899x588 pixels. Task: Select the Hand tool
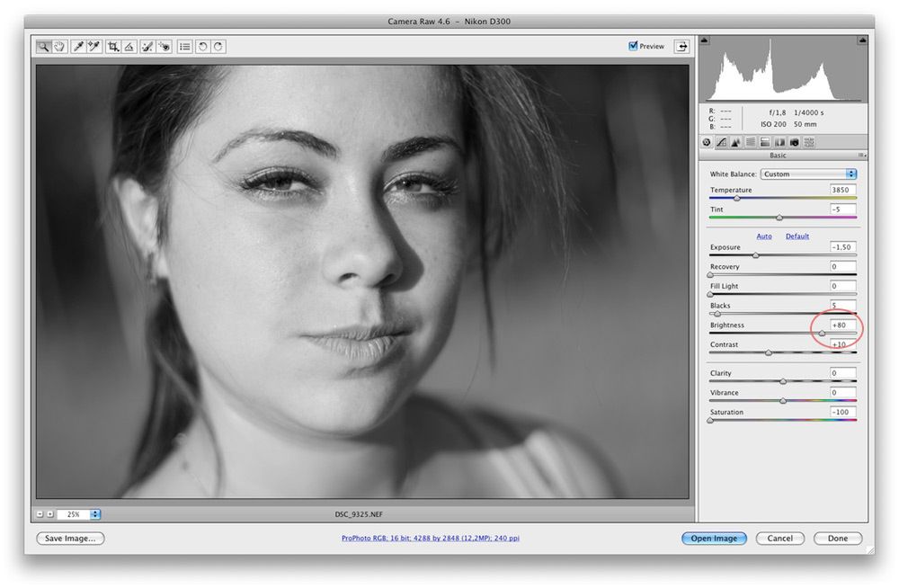(59, 47)
